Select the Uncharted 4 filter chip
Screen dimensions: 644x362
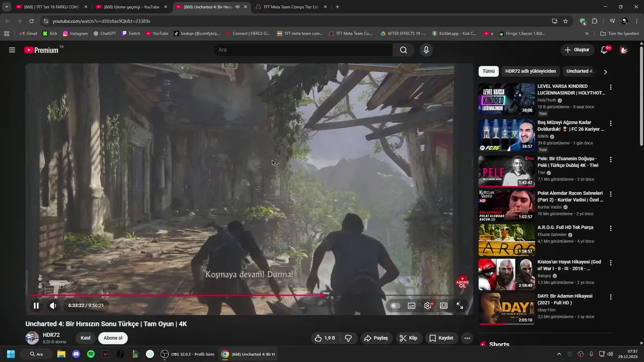(x=579, y=71)
